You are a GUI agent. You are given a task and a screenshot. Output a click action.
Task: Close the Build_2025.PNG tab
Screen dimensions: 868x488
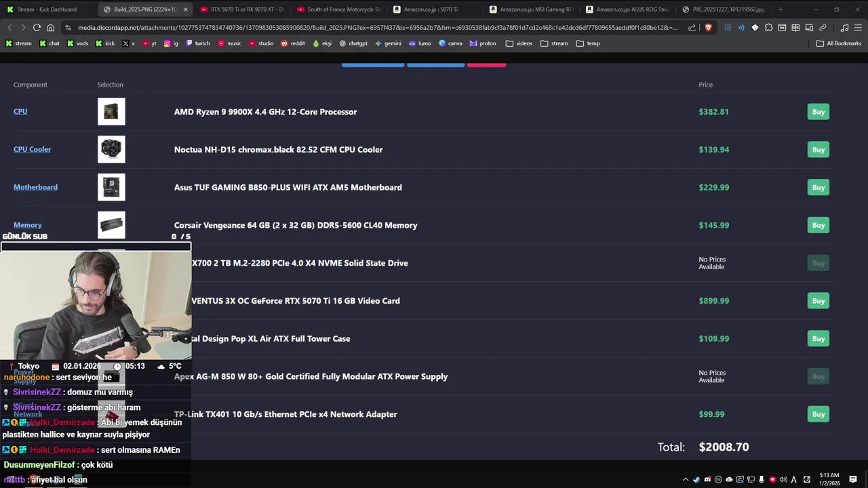click(185, 9)
